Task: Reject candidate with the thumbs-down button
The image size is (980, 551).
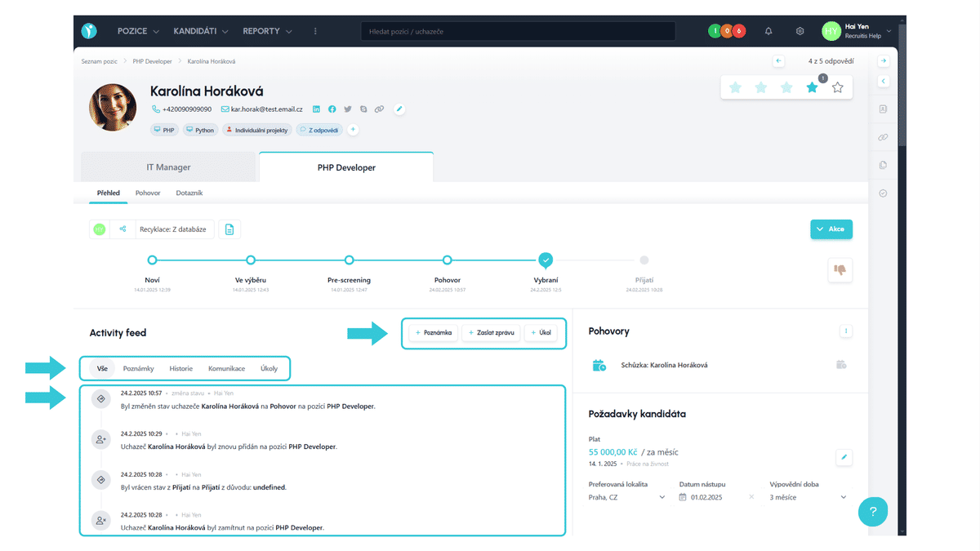Action: coord(840,269)
